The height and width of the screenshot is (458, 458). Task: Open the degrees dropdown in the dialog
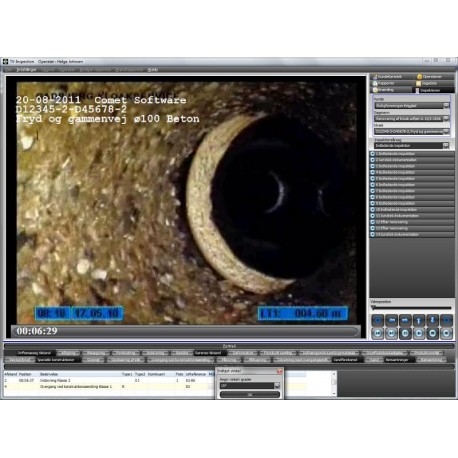(x=277, y=386)
